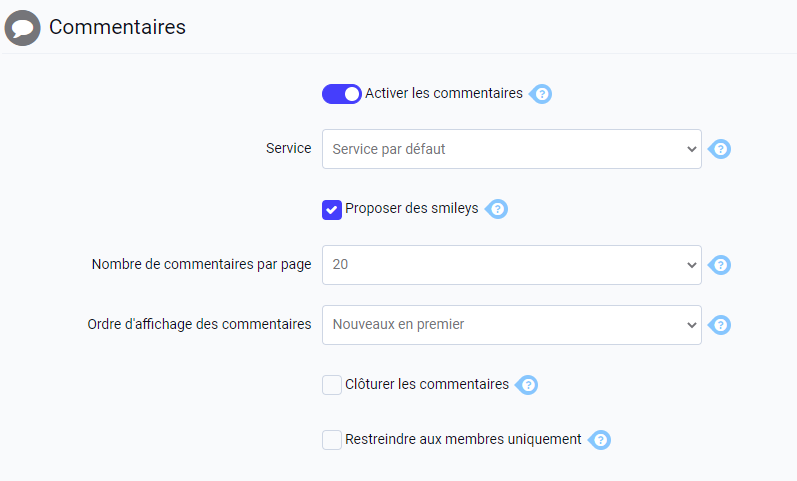Open help icon next to Proposer des smileys
This screenshot has height=481, width=797.
[497, 209]
